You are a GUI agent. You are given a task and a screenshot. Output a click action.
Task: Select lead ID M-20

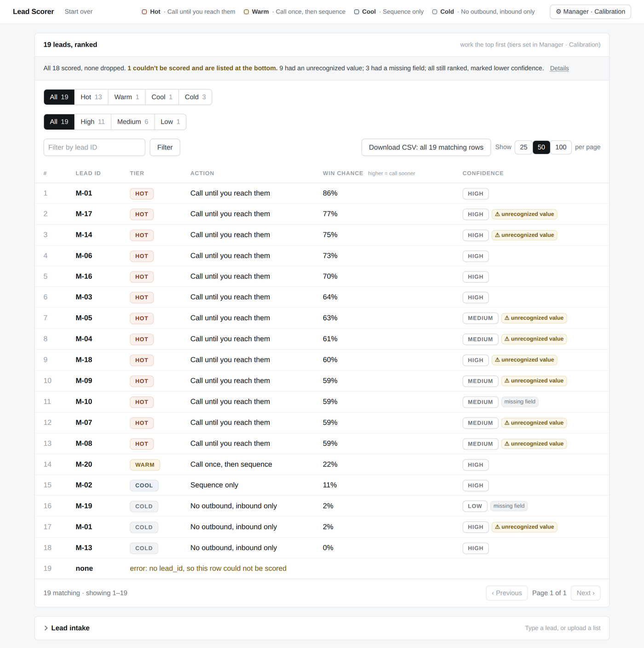pyautogui.click(x=84, y=464)
